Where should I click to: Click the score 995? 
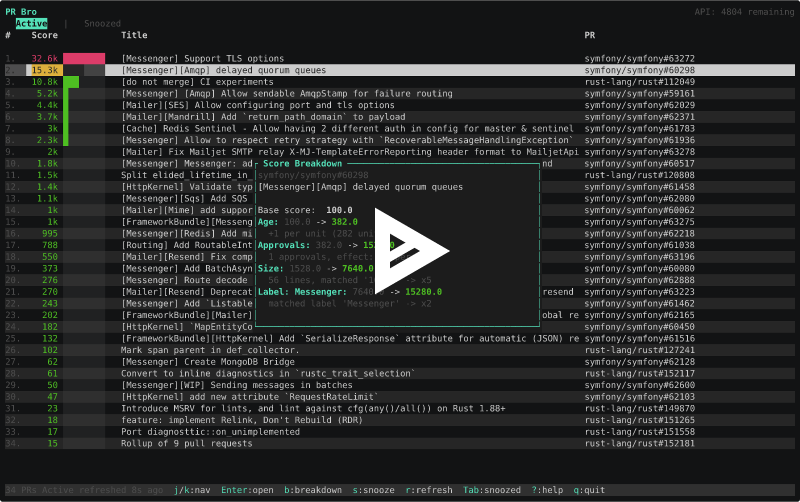(x=50, y=234)
